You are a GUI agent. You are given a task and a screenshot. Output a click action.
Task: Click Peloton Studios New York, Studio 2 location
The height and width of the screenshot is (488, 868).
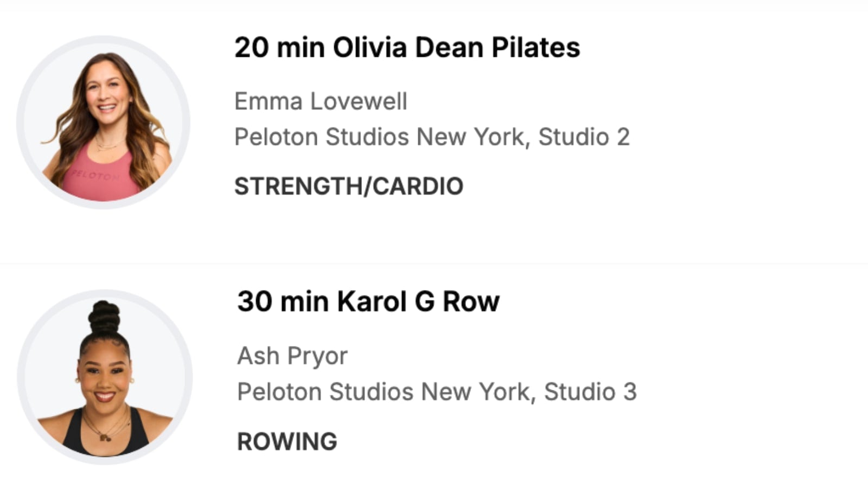(x=432, y=137)
